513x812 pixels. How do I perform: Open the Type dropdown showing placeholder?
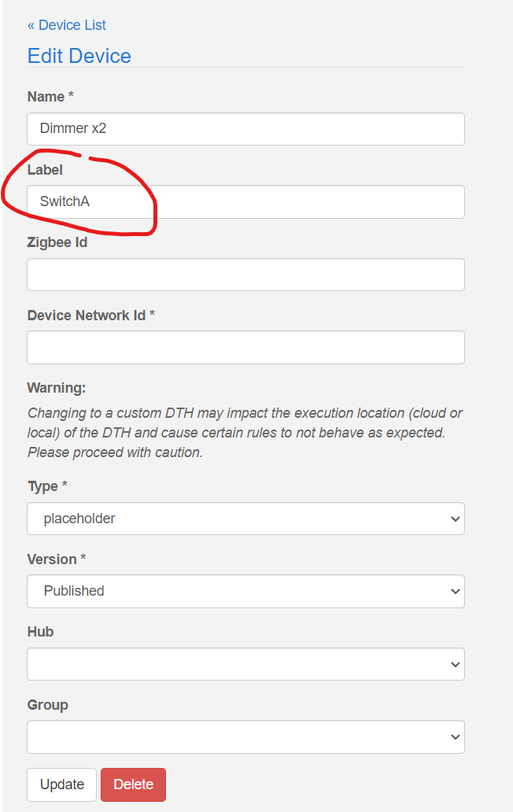pos(245,519)
